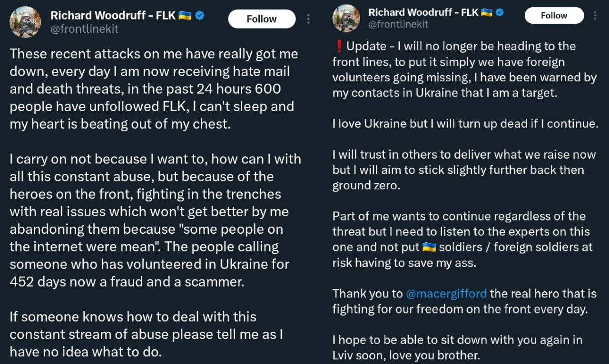Click Follow button on the left tweet
Image resolution: width=609 pixels, height=364 pixels.
click(x=261, y=19)
